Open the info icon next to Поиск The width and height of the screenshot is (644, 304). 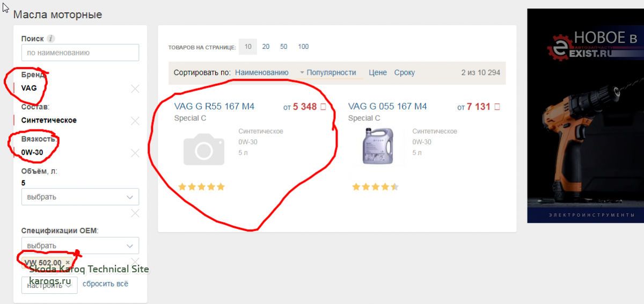(51, 39)
